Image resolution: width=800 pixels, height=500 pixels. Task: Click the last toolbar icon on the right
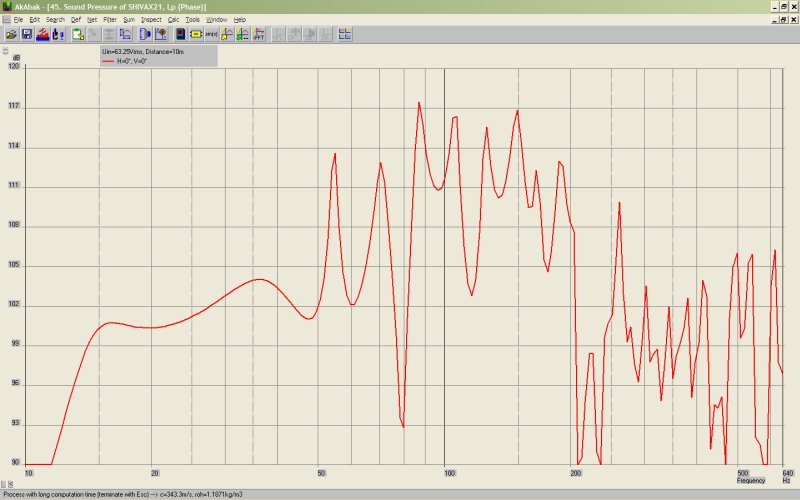click(345, 34)
